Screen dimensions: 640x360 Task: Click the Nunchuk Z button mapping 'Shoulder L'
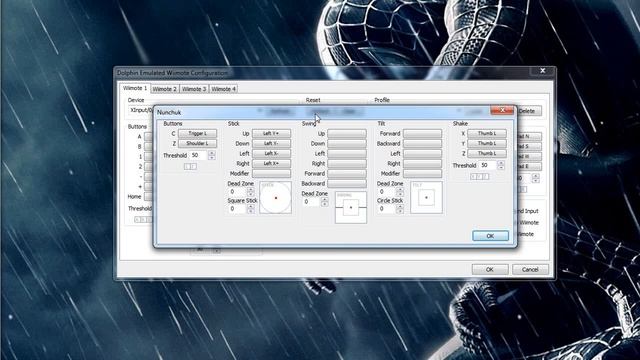tap(198, 144)
